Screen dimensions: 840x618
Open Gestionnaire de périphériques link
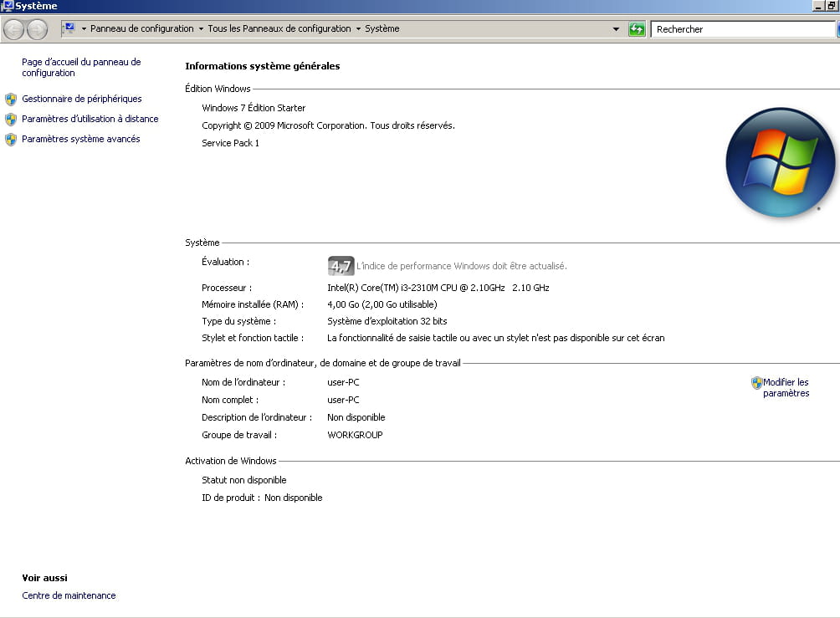pyautogui.click(x=81, y=99)
